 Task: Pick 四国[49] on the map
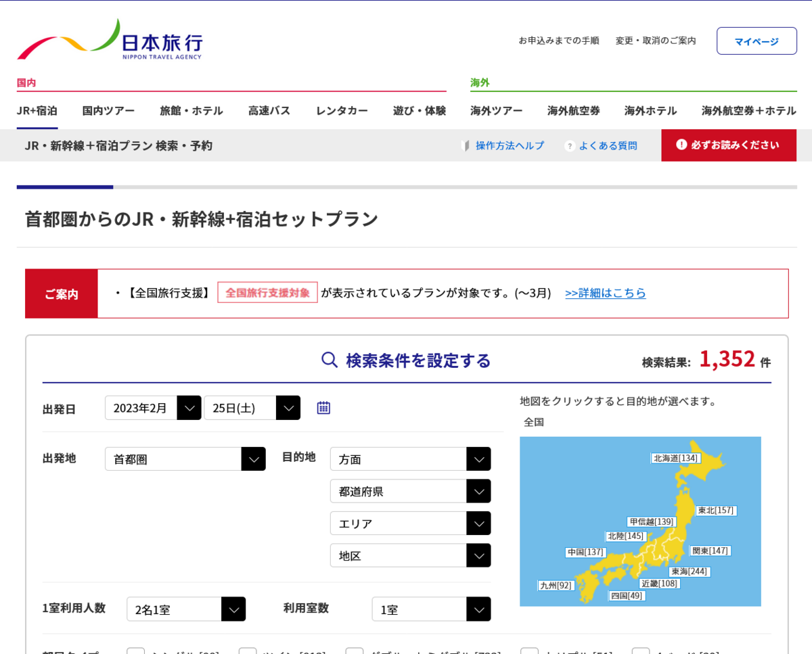(627, 596)
